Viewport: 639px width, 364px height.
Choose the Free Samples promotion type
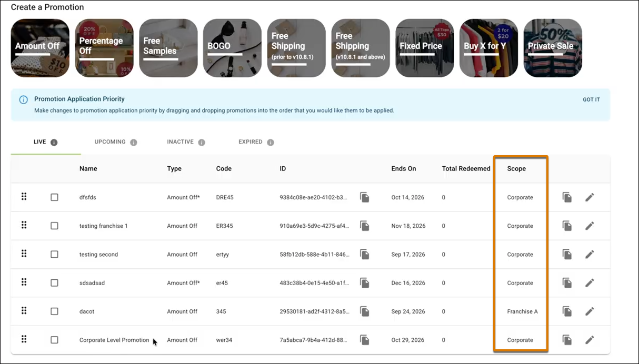tap(168, 48)
